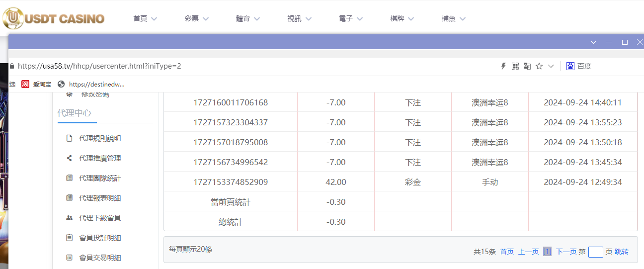
Task: Expand bookmark options chevron beside star
Action: (551, 66)
